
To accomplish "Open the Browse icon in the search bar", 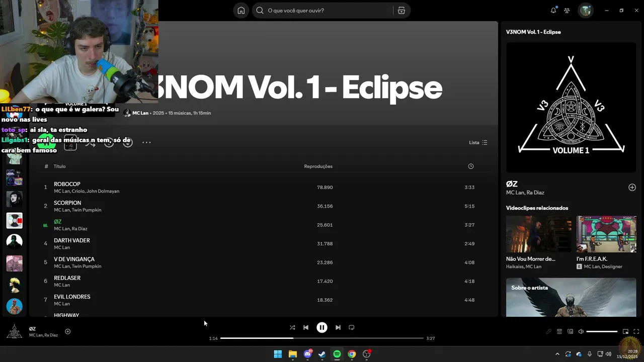I will click(x=401, y=11).
